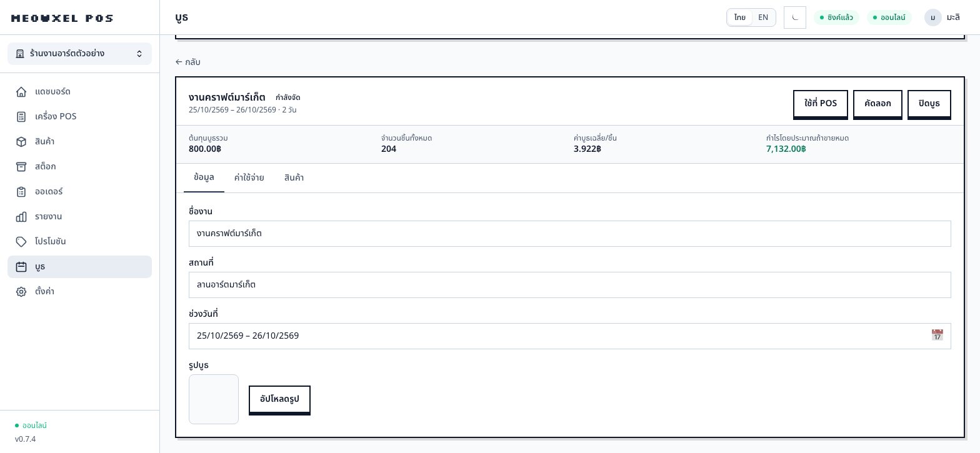Open the Settings gear icon
980x453 pixels.
point(21,292)
